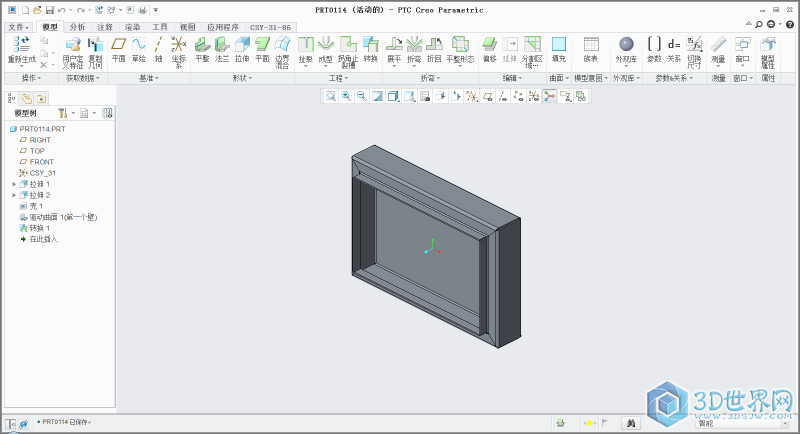Expand the 拉伸 2 feature node
Viewport: 800px width, 434px height.
[x=14, y=195]
